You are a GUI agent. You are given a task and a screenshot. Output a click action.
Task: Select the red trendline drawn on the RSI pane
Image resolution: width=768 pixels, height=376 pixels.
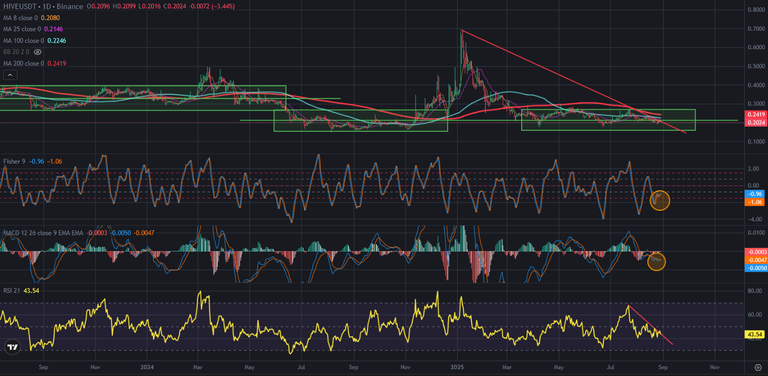[x=650, y=325]
